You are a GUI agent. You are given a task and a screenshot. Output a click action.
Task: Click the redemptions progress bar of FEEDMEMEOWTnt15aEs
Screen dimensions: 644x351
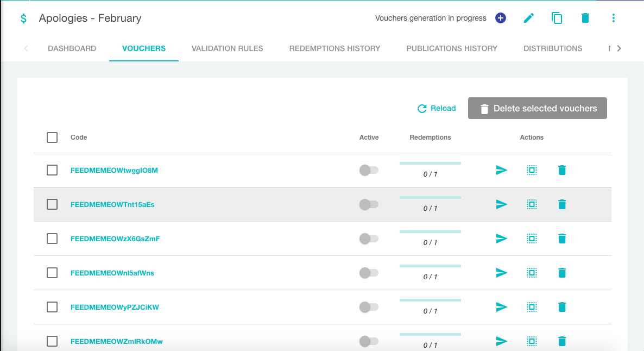coord(430,198)
